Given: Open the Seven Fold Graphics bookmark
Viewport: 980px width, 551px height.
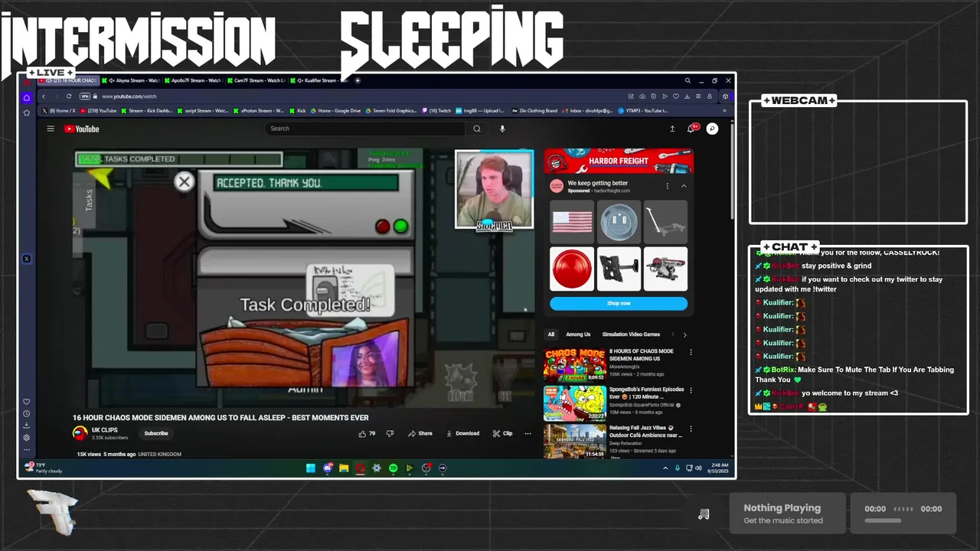Looking at the screenshot, I should [x=390, y=111].
